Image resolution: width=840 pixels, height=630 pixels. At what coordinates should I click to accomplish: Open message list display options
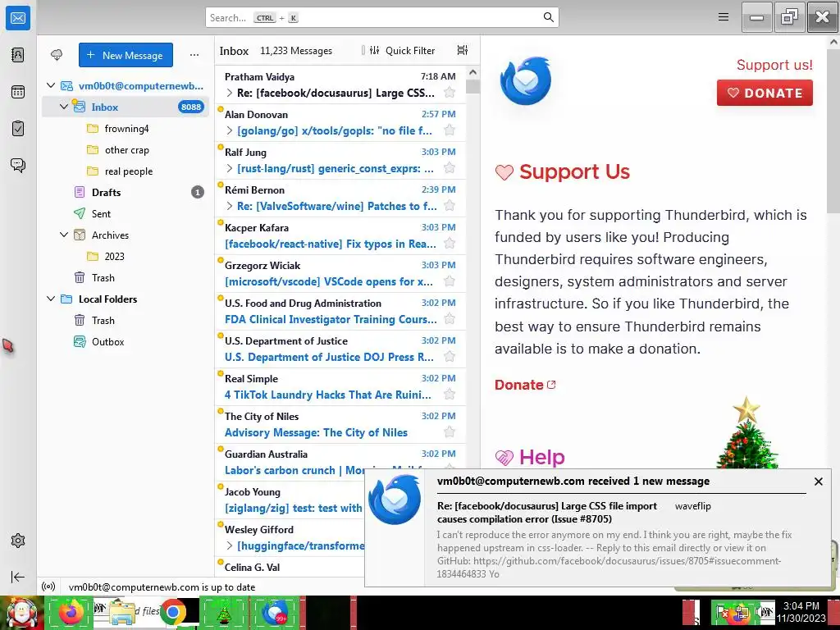pyautogui.click(x=463, y=50)
